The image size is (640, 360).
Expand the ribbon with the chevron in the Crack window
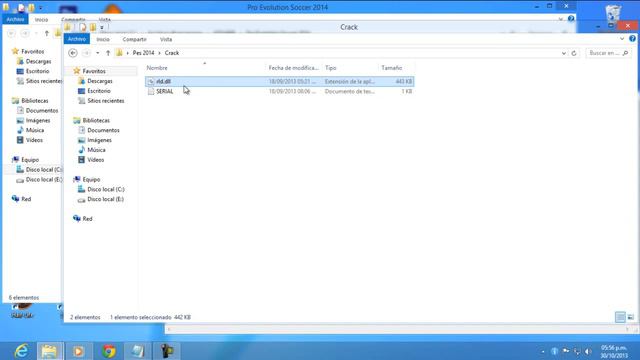(622, 39)
